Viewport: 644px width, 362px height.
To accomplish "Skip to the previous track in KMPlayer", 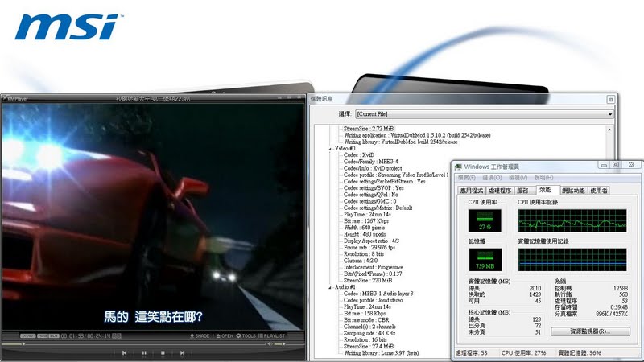I will click(x=125, y=352).
